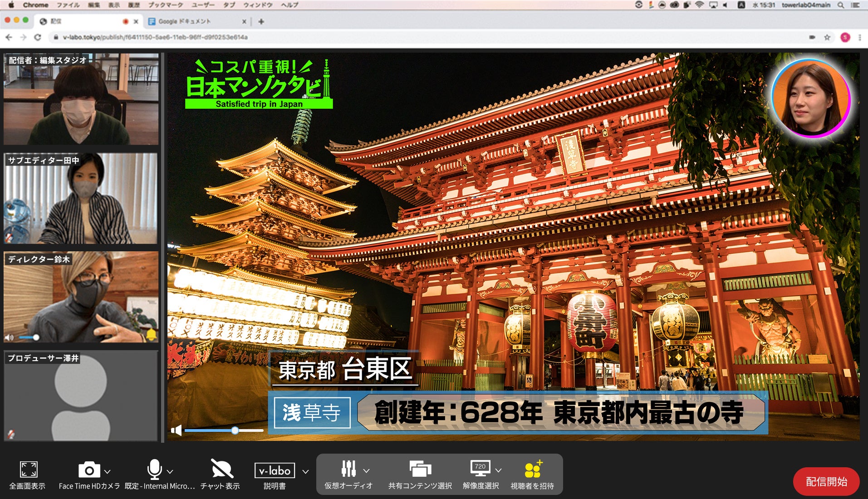
Task: Open the microphone selection dropdown
Action: point(170,471)
